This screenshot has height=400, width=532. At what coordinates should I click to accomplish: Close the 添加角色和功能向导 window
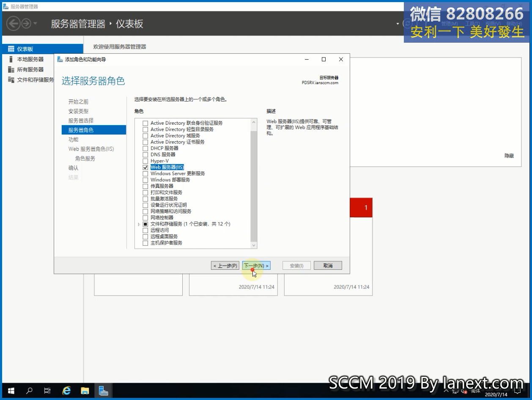(341, 59)
